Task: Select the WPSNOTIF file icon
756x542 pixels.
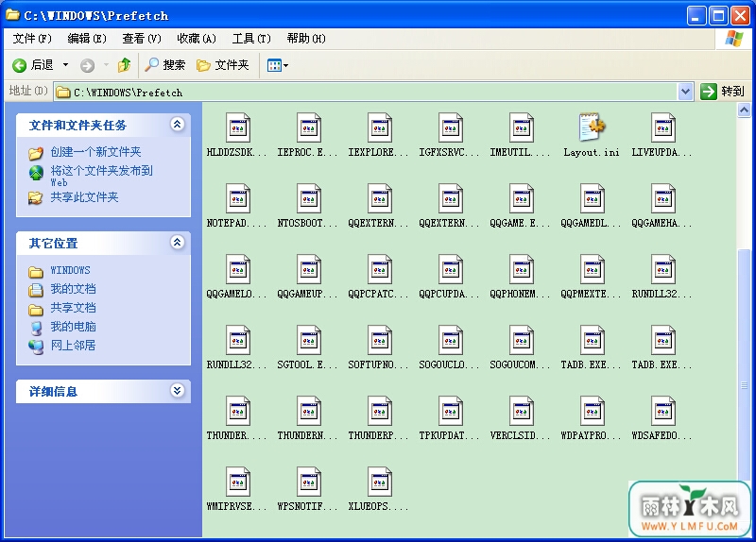Action: [x=309, y=482]
